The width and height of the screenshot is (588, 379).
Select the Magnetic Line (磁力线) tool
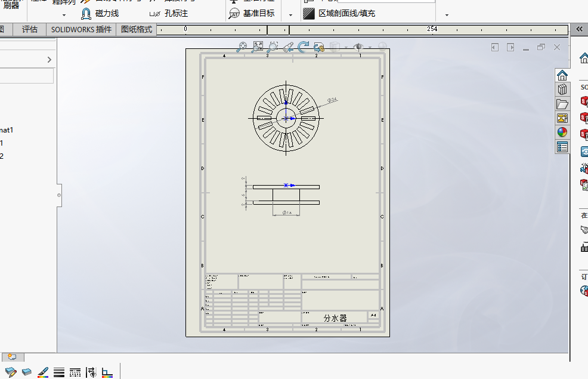[x=100, y=14]
